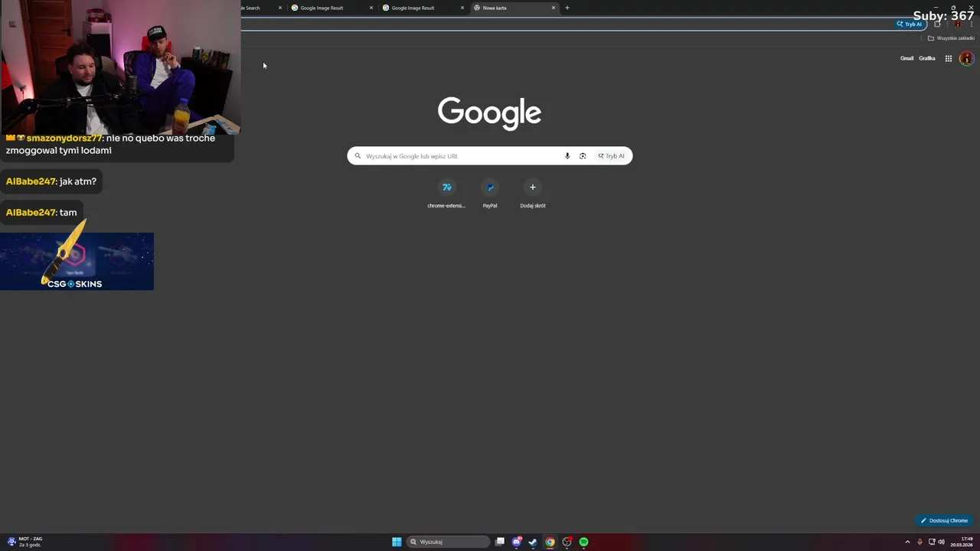Image resolution: width=980 pixels, height=551 pixels.
Task: Click Tryb AI in the address bar
Action: point(910,24)
